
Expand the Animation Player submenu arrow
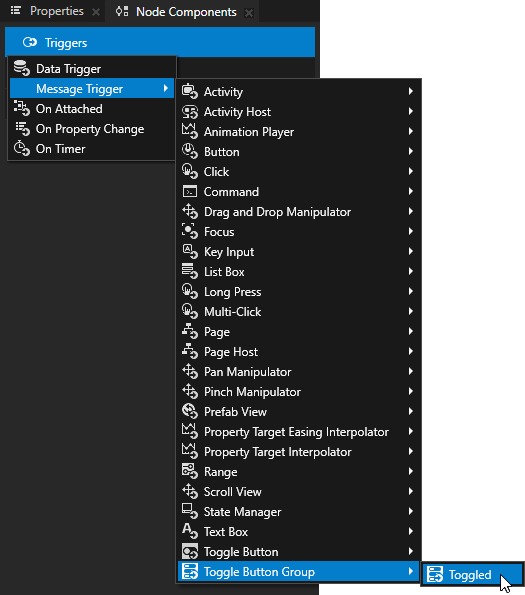pyautogui.click(x=410, y=131)
